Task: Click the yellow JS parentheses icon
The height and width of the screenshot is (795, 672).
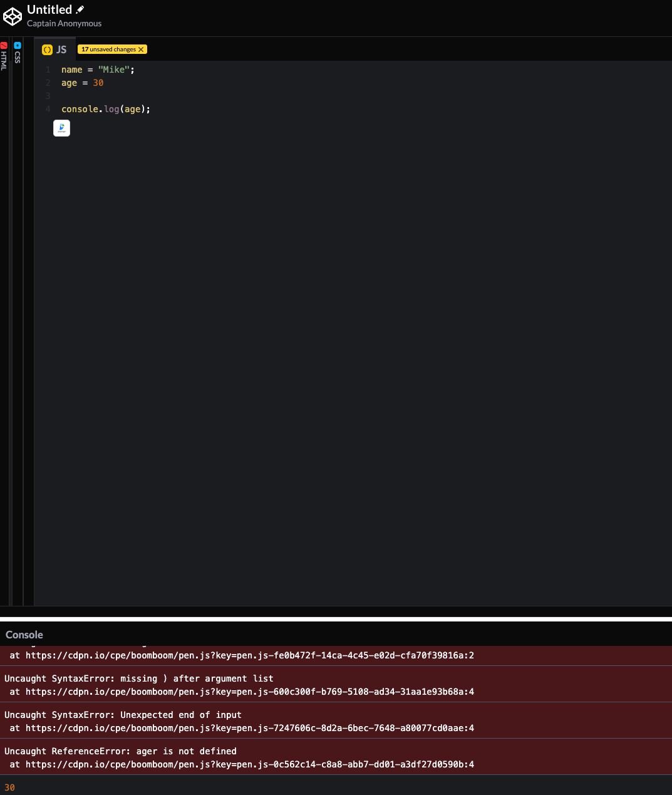Action: [x=47, y=49]
